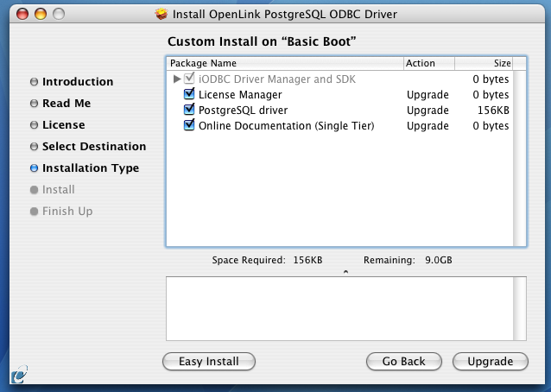Click the License step bullet
Viewport: 551px width, 392px height.
34,125
